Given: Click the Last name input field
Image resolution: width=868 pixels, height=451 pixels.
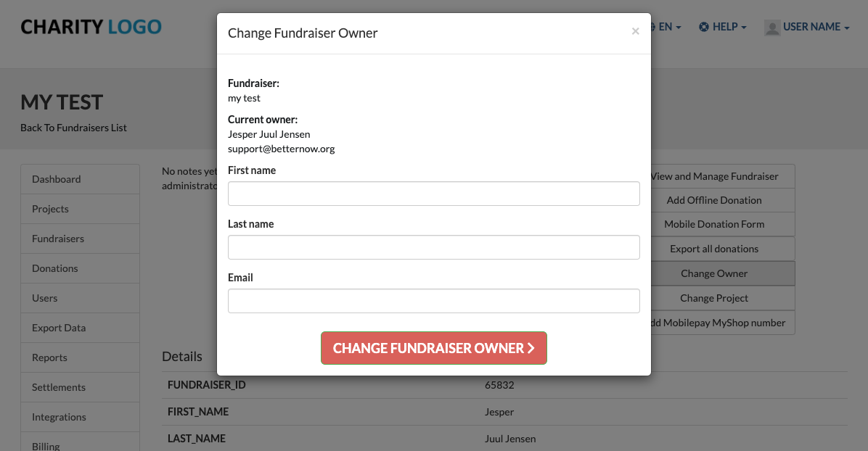Looking at the screenshot, I should pyautogui.click(x=433, y=247).
